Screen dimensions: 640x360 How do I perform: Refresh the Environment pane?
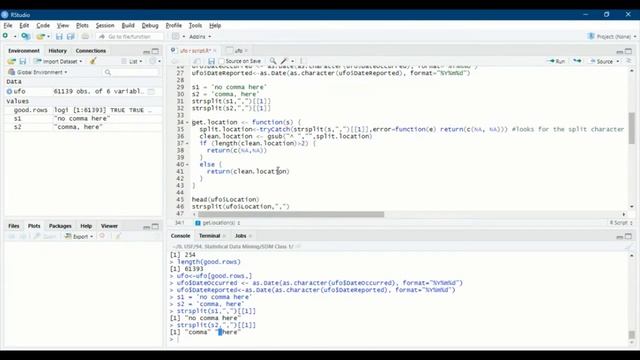coord(153,61)
